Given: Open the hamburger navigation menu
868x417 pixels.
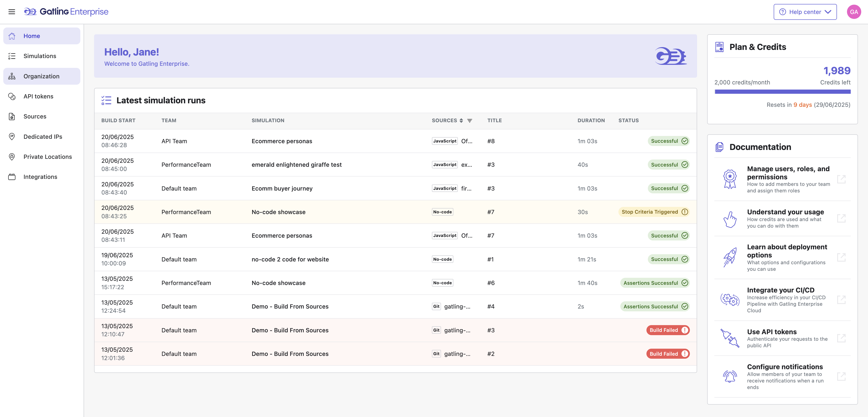Looking at the screenshot, I should tap(12, 12).
